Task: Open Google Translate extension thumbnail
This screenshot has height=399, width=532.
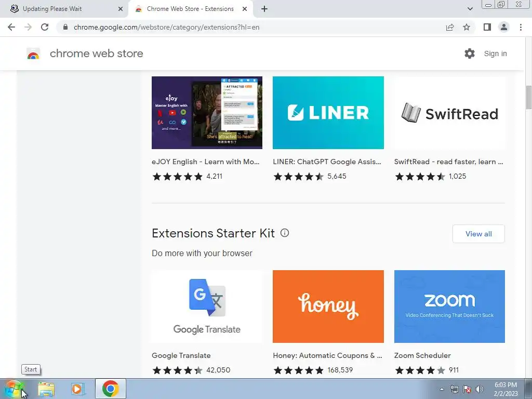Action: 207,307
